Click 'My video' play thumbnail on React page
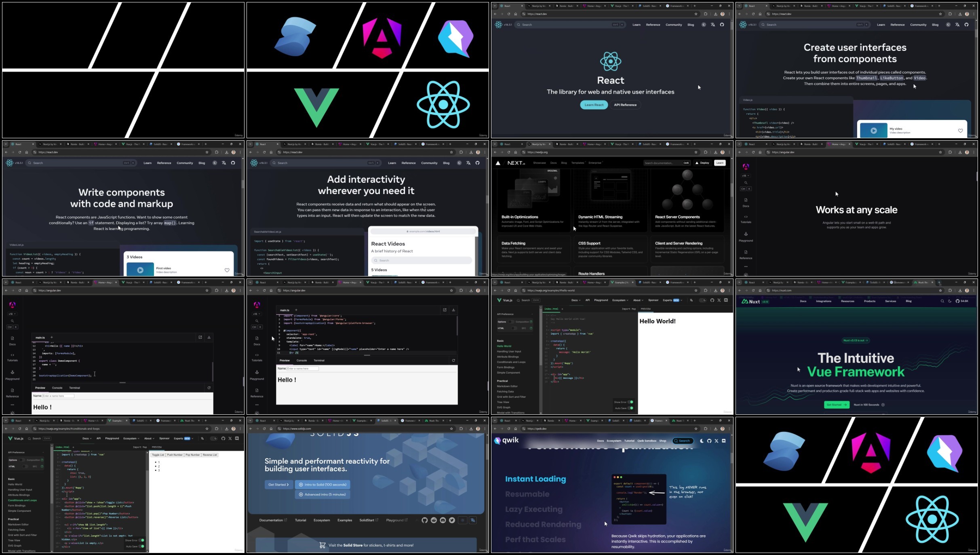The image size is (980, 555). (873, 131)
